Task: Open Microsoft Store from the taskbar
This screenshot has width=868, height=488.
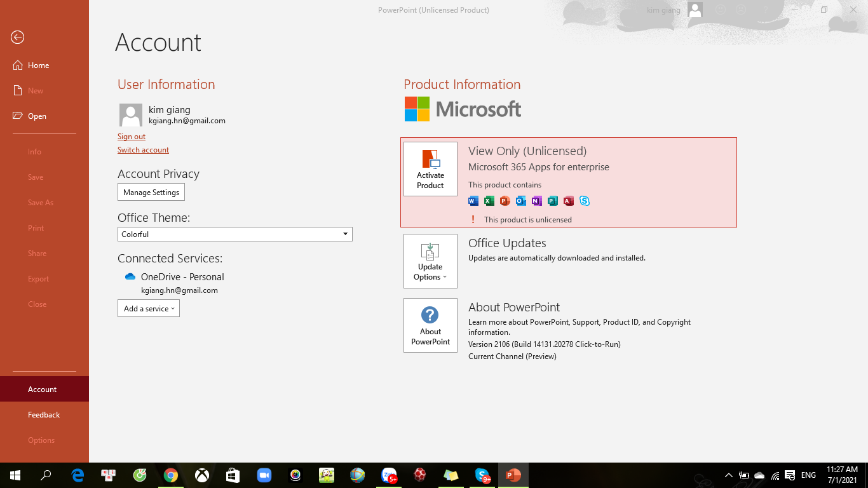Action: point(233,475)
